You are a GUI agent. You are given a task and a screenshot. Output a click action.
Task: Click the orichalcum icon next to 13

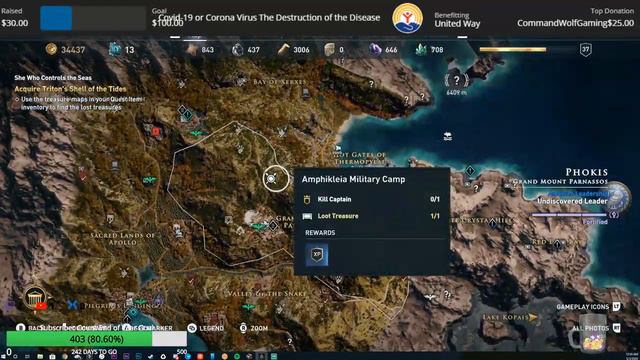[x=115, y=49]
